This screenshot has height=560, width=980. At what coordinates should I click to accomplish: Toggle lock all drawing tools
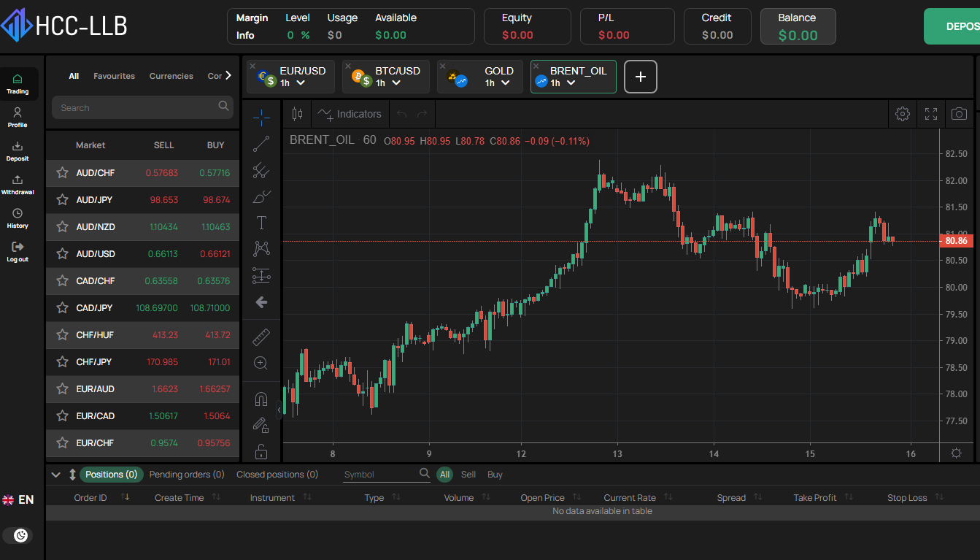click(261, 451)
